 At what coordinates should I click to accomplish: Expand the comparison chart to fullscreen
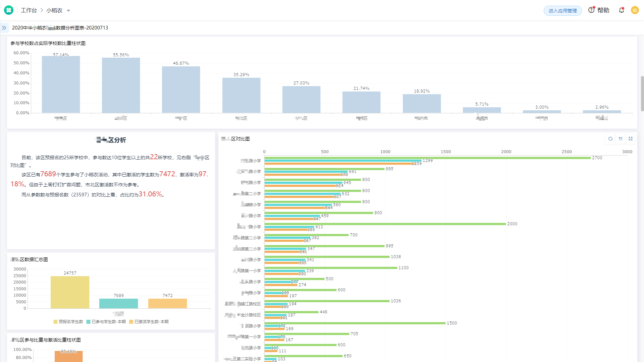tap(631, 139)
